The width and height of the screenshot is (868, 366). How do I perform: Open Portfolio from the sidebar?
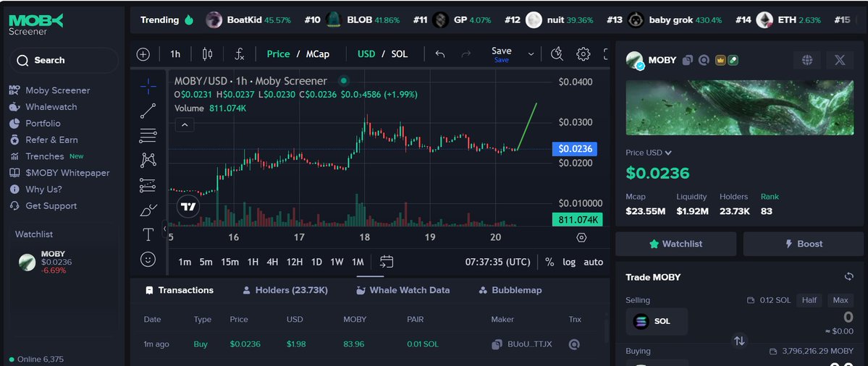tap(35, 123)
